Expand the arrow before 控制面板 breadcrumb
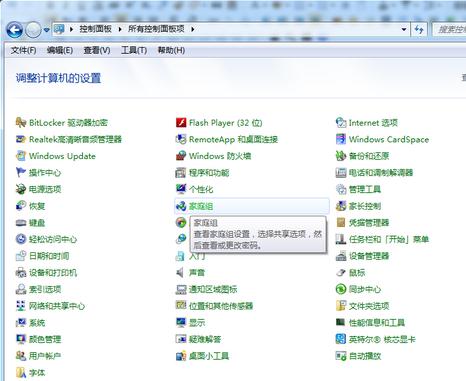 pyautogui.click(x=71, y=29)
